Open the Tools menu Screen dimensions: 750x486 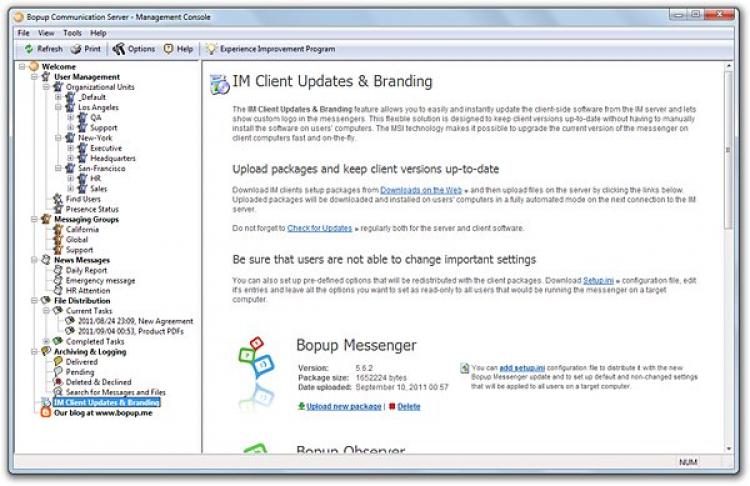tap(72, 33)
